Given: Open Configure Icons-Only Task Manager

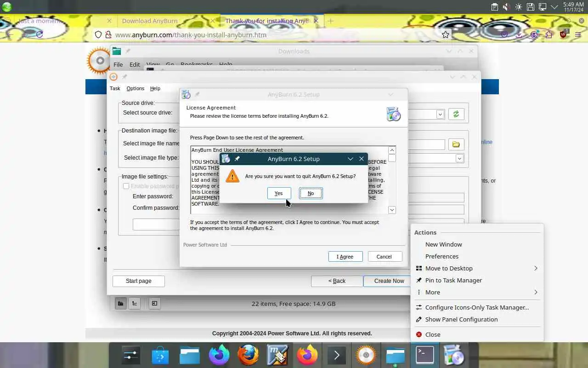Looking at the screenshot, I should (477, 307).
